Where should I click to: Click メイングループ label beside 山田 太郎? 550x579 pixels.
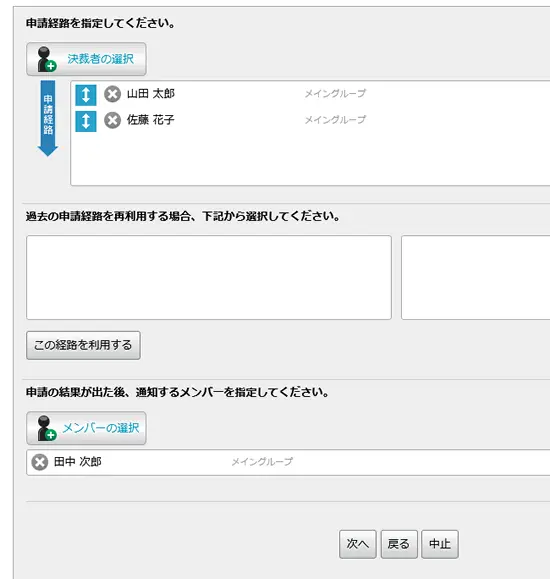tap(335, 93)
